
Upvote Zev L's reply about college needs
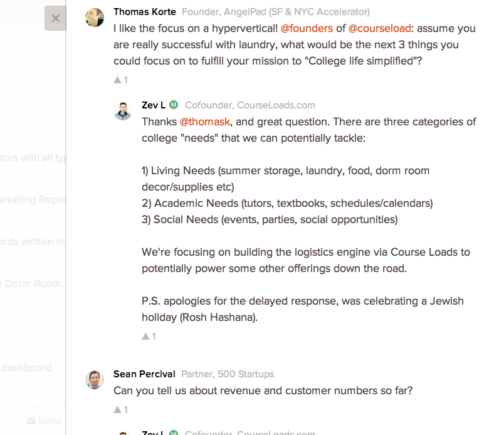(149, 336)
